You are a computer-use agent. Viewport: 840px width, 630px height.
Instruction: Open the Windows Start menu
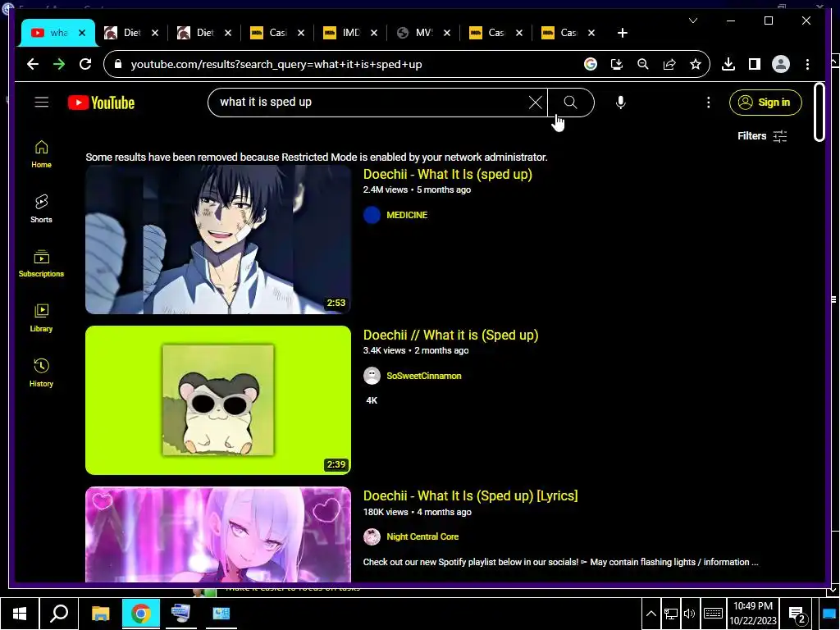pyautogui.click(x=20, y=614)
